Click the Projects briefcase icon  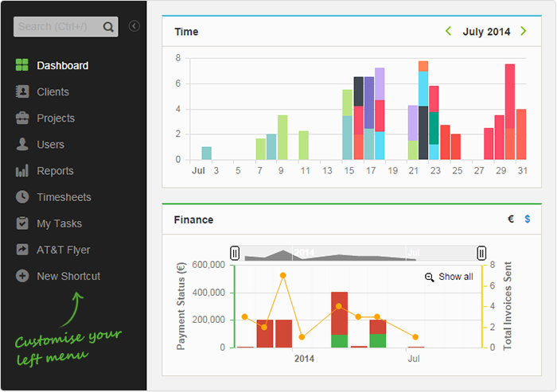(x=22, y=118)
